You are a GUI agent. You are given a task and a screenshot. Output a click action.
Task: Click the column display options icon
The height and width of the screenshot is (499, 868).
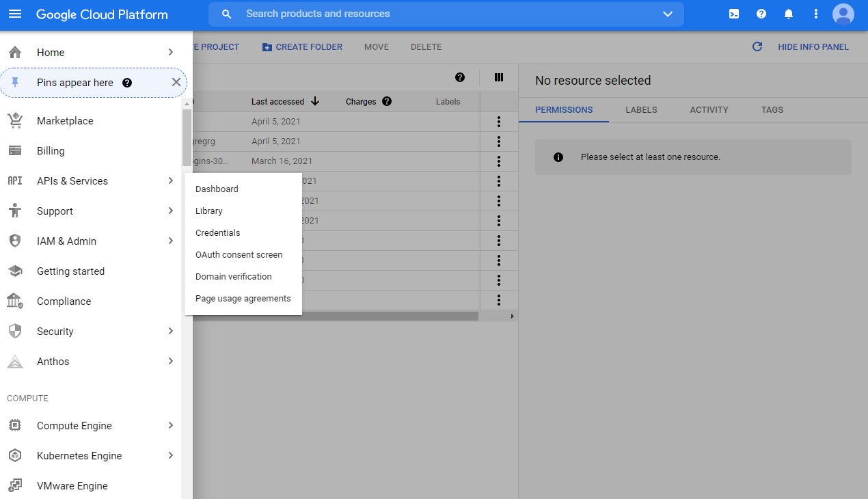499,78
